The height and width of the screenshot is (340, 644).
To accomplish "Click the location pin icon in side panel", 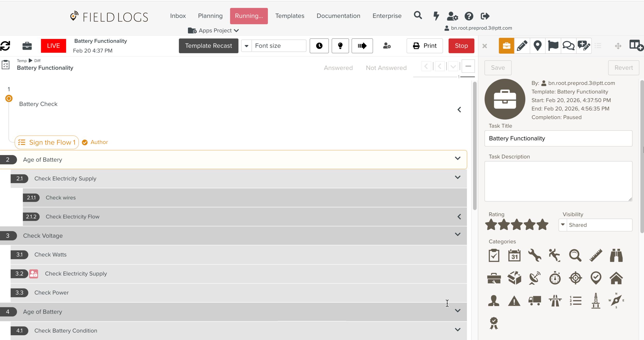I will coord(537,46).
